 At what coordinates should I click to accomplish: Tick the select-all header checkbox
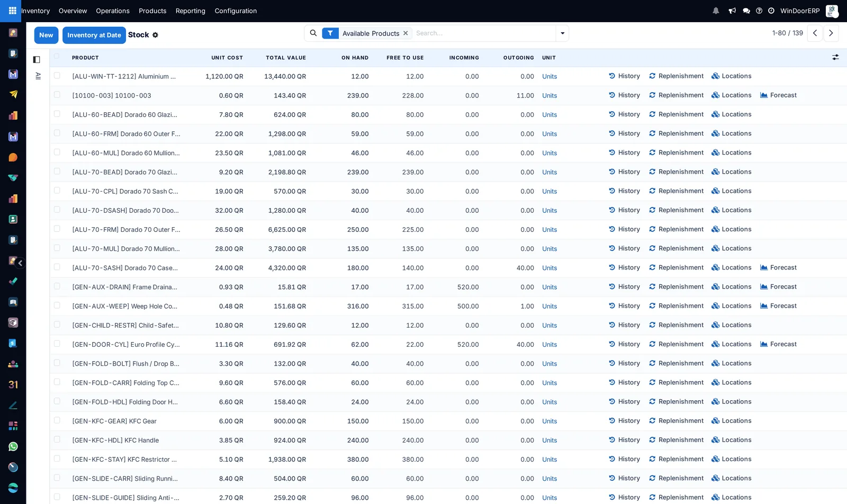[x=57, y=56]
